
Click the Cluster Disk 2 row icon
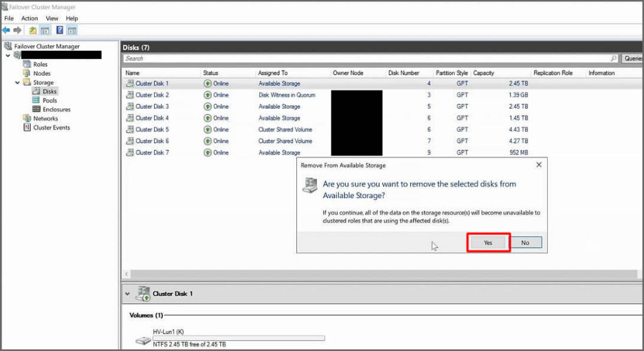click(x=130, y=95)
